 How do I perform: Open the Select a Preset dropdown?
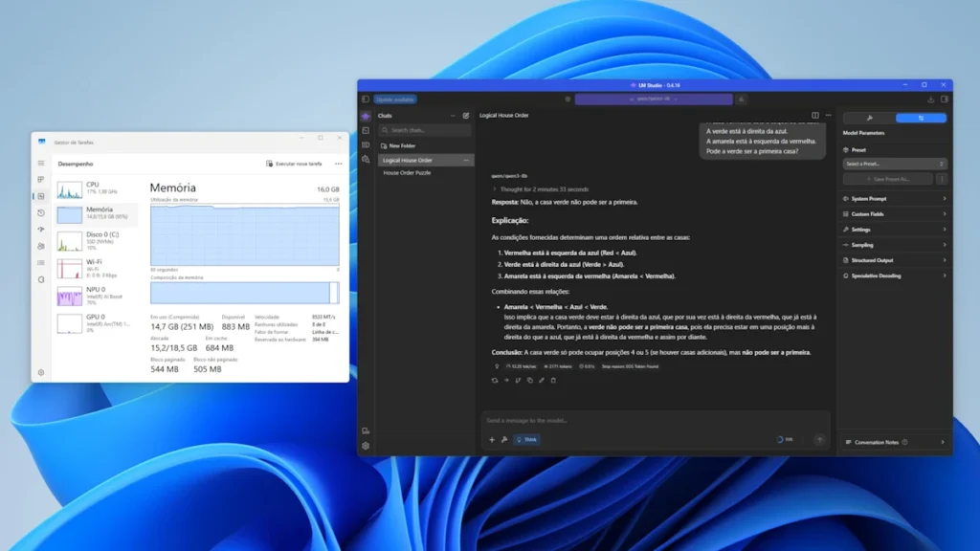(895, 165)
